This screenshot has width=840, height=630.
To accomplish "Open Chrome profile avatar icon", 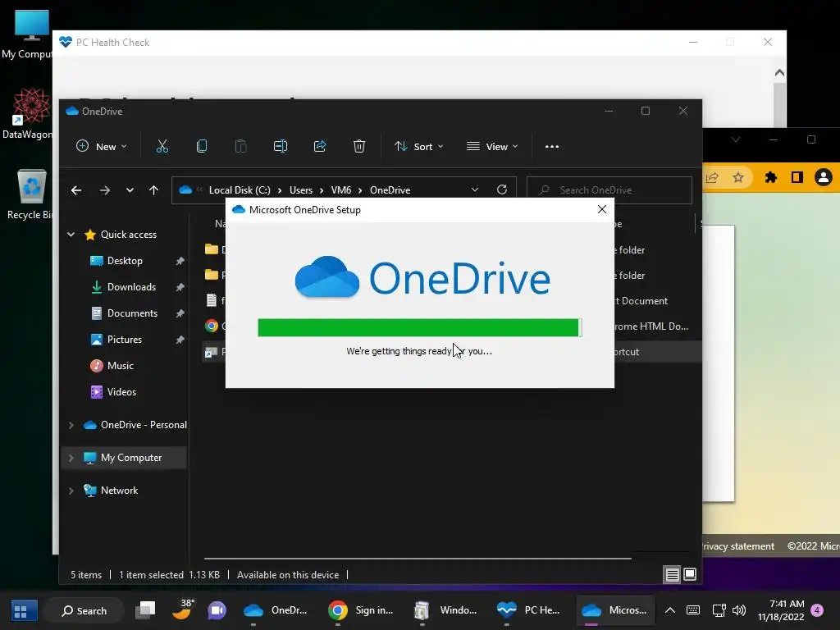I will tap(824, 177).
